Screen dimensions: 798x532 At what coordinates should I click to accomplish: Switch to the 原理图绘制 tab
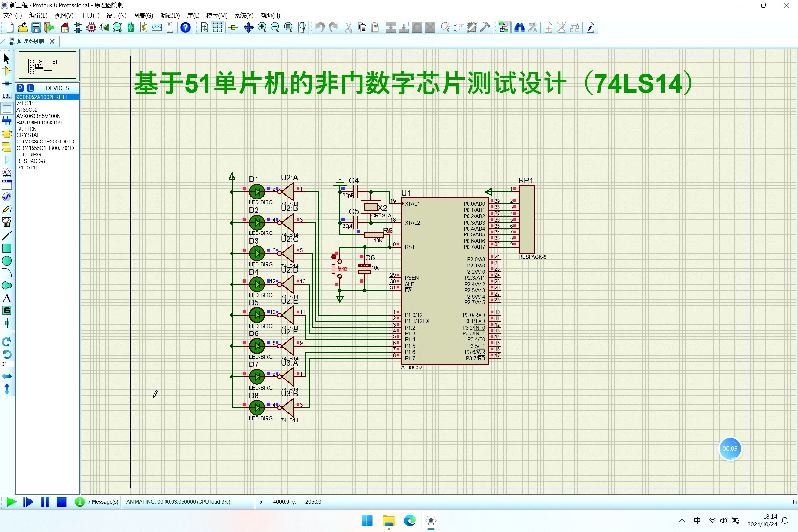point(31,41)
